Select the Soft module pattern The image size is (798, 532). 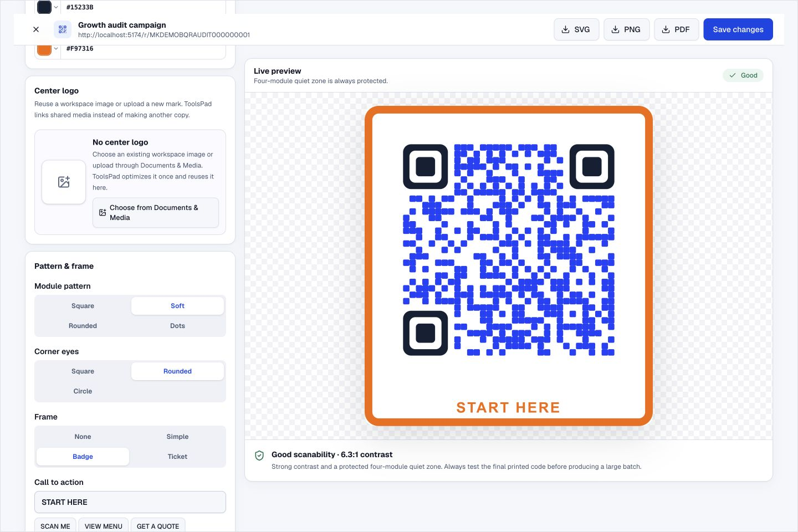point(177,306)
